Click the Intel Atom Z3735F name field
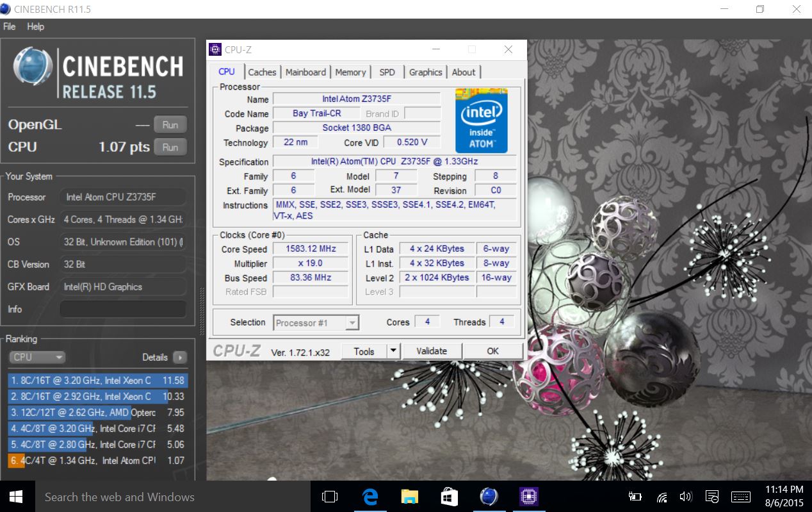This screenshot has height=512, width=812. click(357, 99)
